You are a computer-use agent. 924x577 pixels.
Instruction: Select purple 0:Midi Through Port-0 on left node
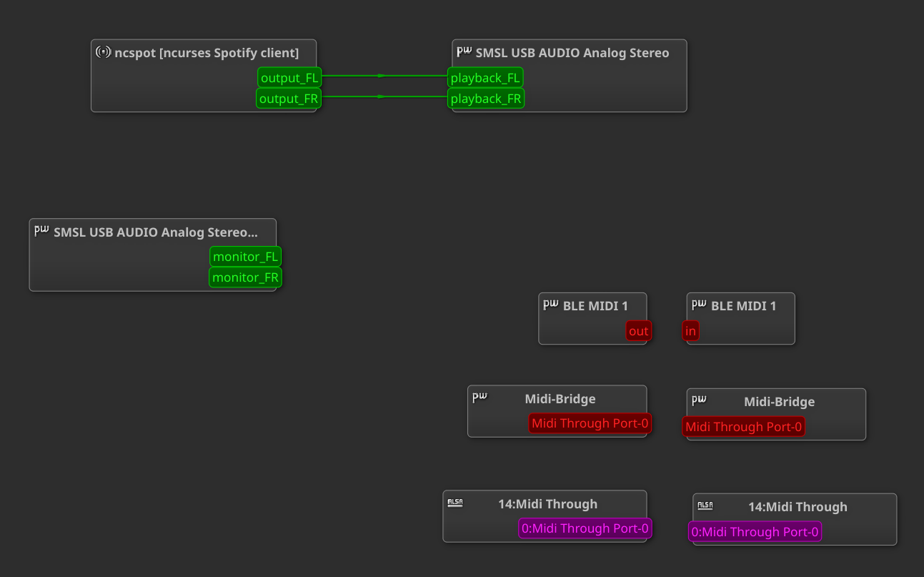[585, 529]
